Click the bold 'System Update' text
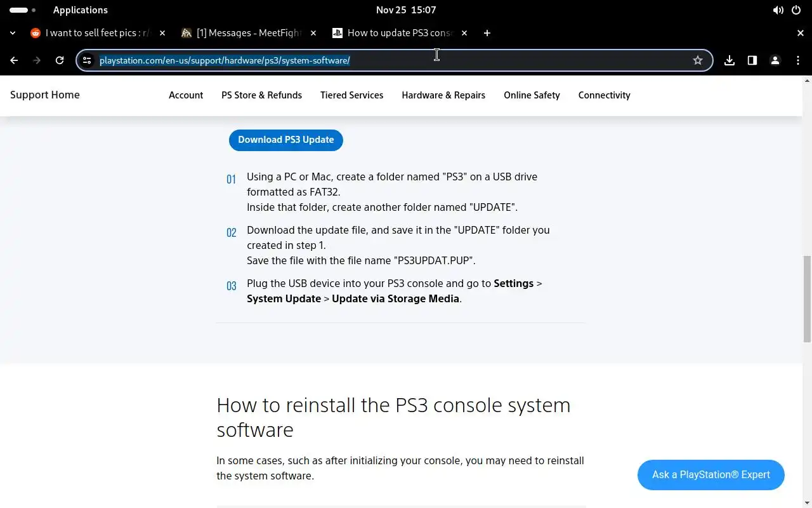 (284, 298)
